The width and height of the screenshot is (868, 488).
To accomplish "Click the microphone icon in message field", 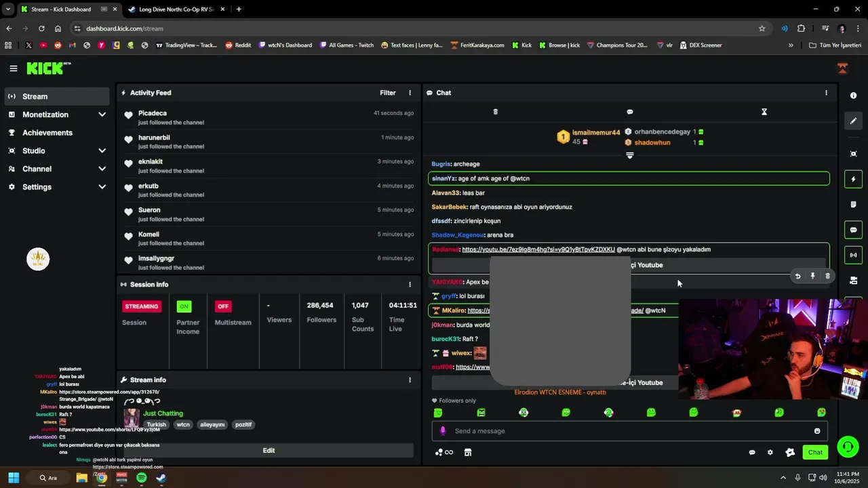I will [443, 431].
